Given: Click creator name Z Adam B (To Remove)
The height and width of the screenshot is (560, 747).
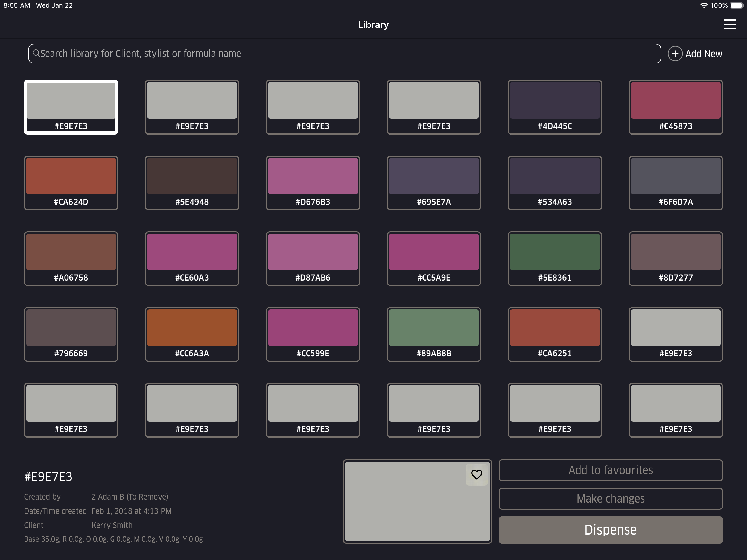Looking at the screenshot, I should [130, 497].
